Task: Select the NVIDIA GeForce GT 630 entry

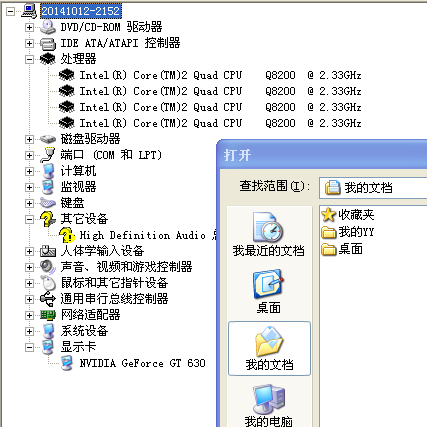Action: tap(142, 363)
